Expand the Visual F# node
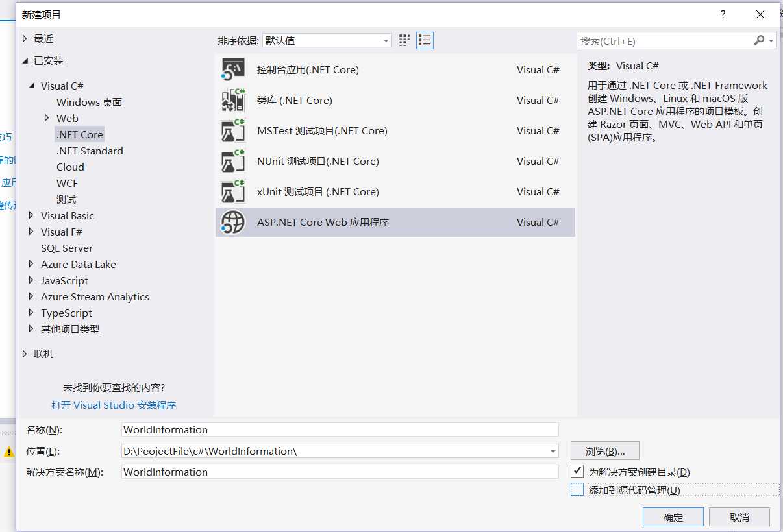The image size is (783, 532). click(31, 232)
